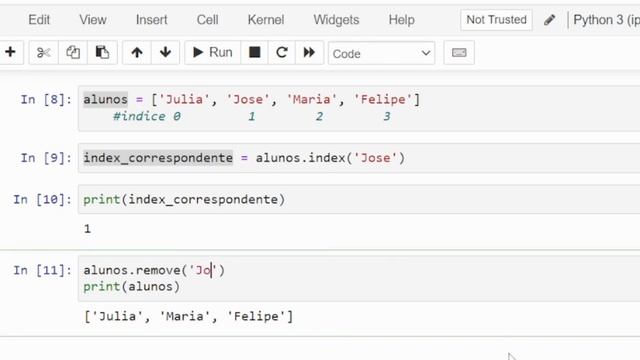
Task: Click into cell 11 alunos.remove line
Action: pos(154,270)
